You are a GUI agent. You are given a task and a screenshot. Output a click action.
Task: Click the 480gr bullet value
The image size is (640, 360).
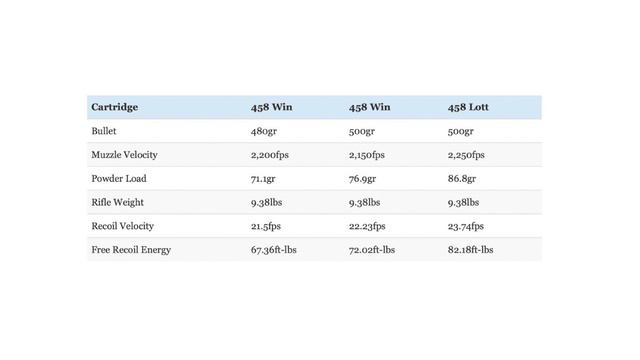[x=264, y=131]
